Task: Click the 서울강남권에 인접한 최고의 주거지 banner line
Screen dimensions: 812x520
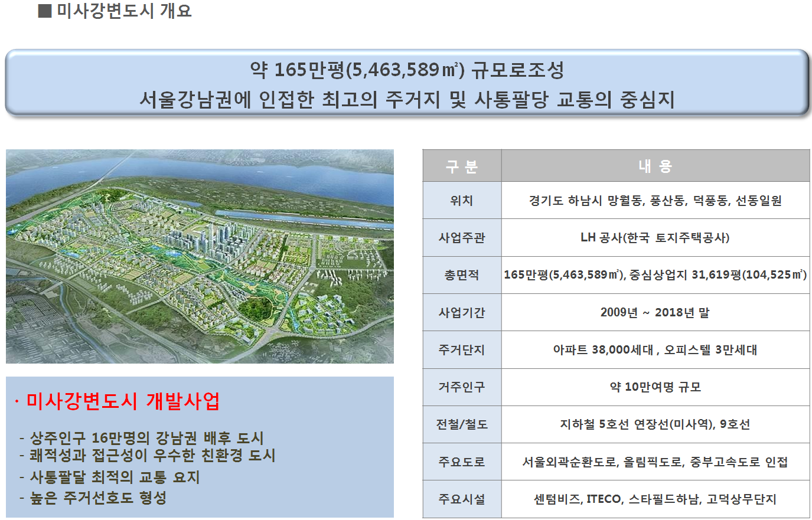Action: tap(407, 99)
